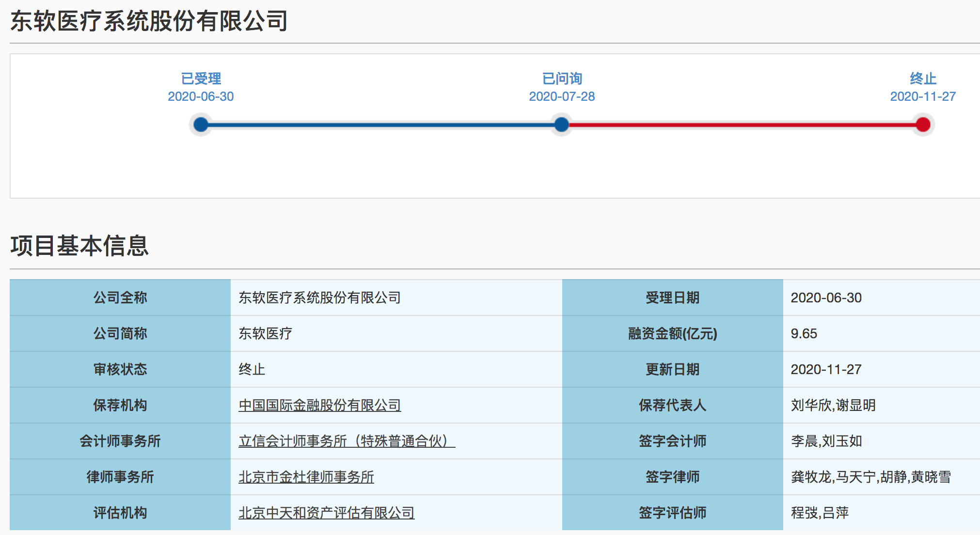Click the 签字评估师 header cell
This screenshot has width=980, height=535.
click(x=673, y=513)
